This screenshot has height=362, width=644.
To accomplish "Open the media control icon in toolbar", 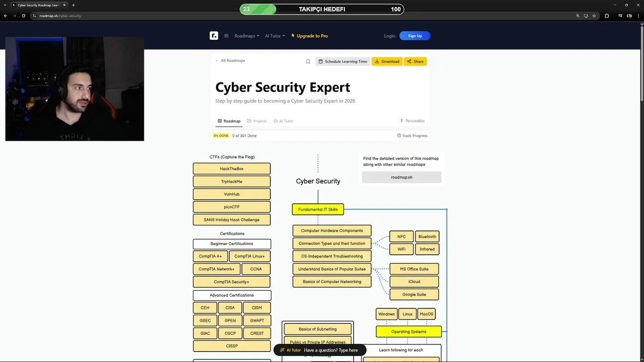I will (x=620, y=16).
